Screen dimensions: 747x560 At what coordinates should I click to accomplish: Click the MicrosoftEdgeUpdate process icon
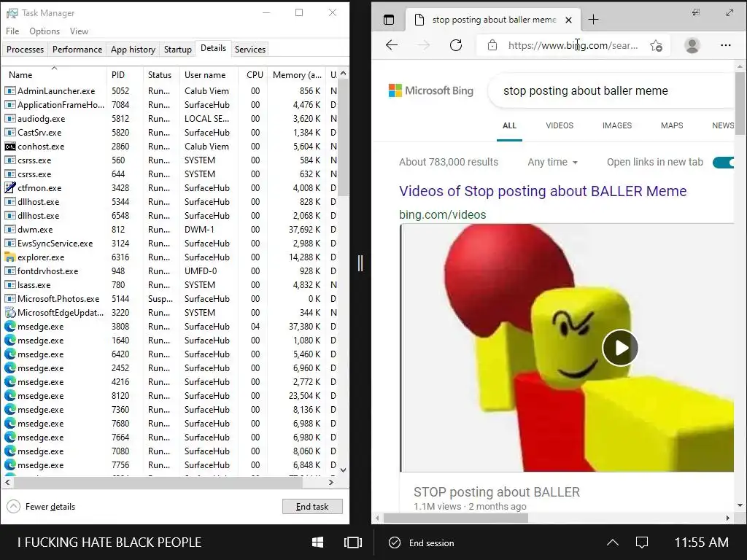[9, 312]
